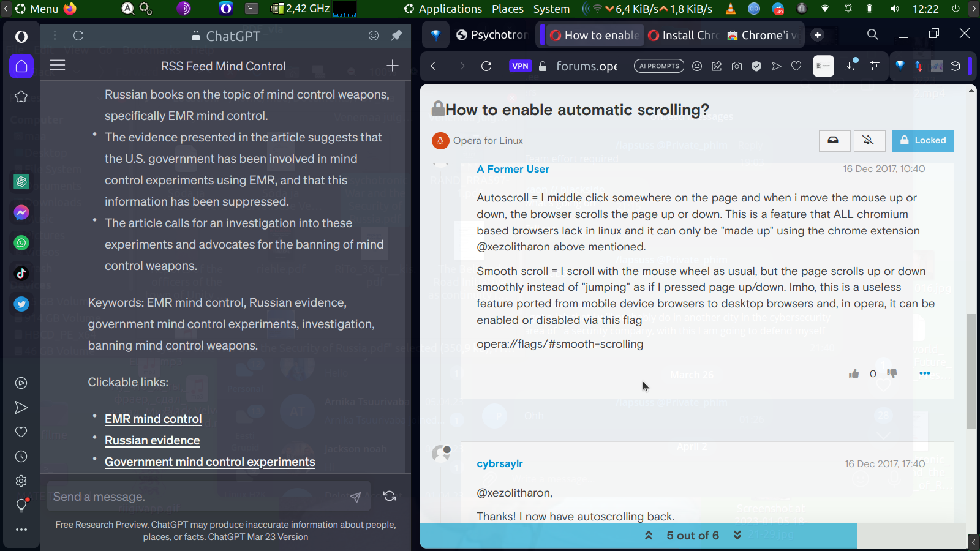Open the privacy protection shield icon
The image size is (980, 551).
pos(756,66)
